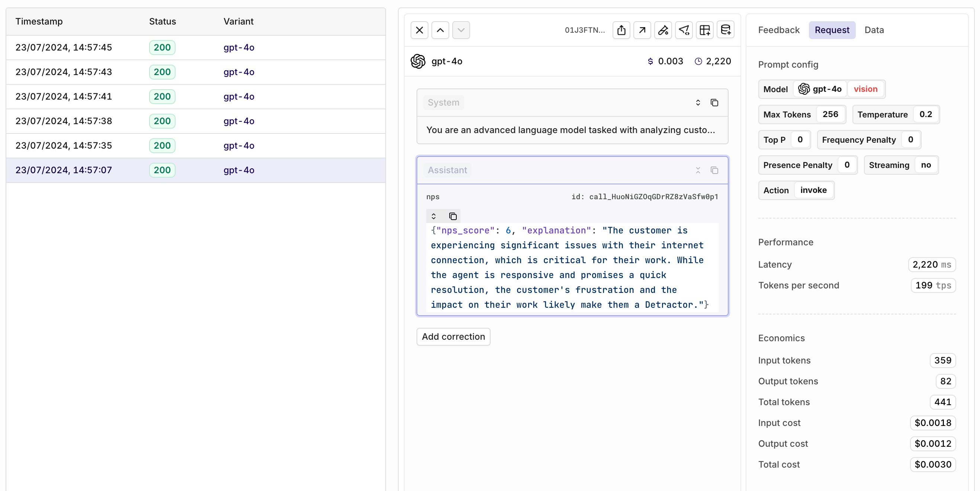The image size is (980, 491).
Task: Close the request detail panel
Action: 419,30
